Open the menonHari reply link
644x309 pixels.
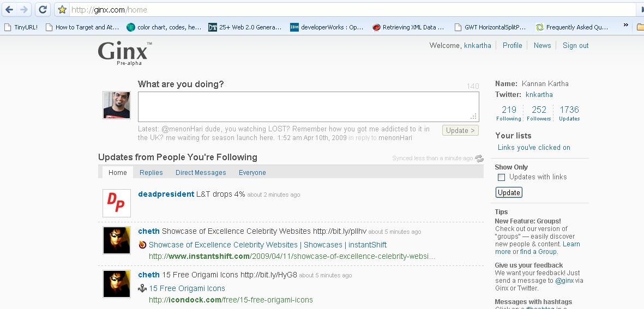pyautogui.click(x=395, y=138)
